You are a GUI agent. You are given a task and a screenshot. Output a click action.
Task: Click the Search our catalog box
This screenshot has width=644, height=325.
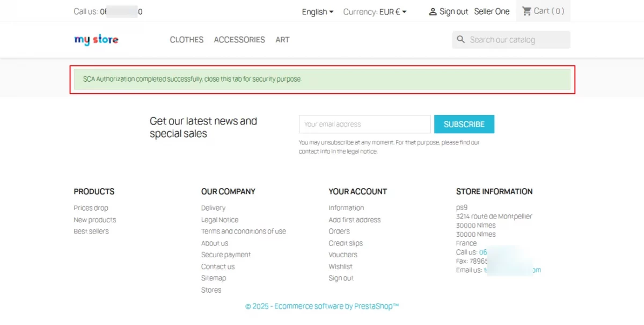click(x=510, y=39)
